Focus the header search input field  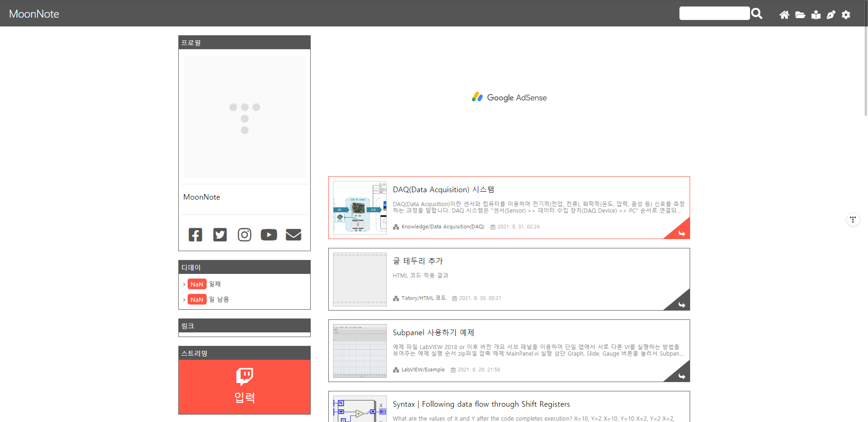[x=714, y=13]
